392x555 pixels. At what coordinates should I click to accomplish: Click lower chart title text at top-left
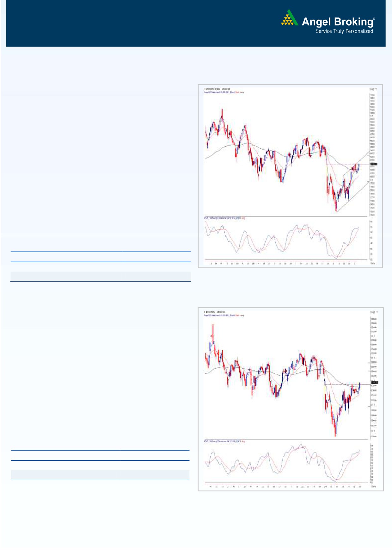pyautogui.click(x=215, y=312)
